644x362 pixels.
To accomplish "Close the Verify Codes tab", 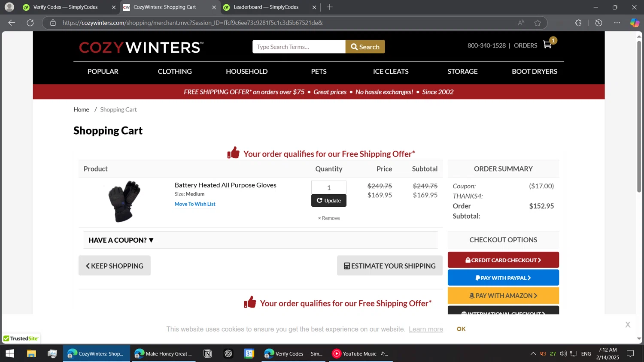I will click(114, 7).
